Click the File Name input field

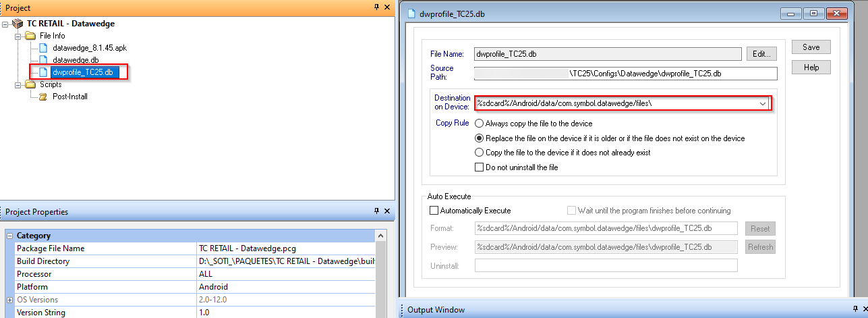[x=608, y=54]
